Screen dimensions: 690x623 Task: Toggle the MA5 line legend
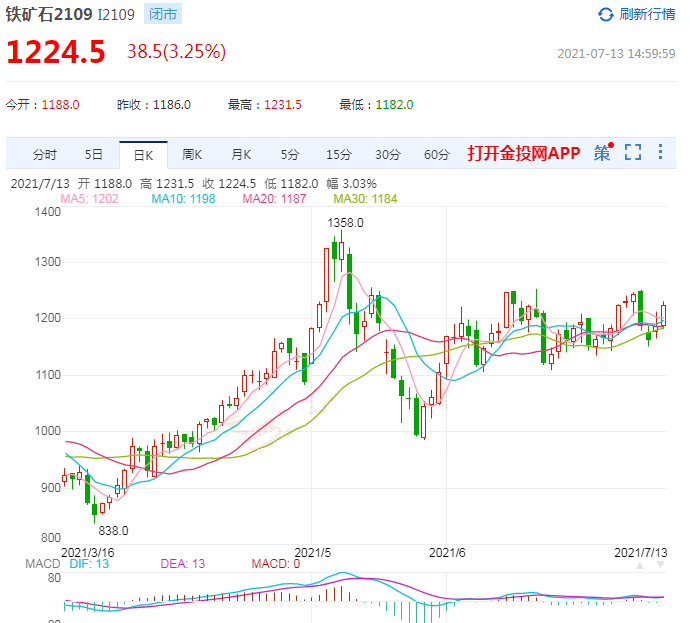click(x=90, y=199)
